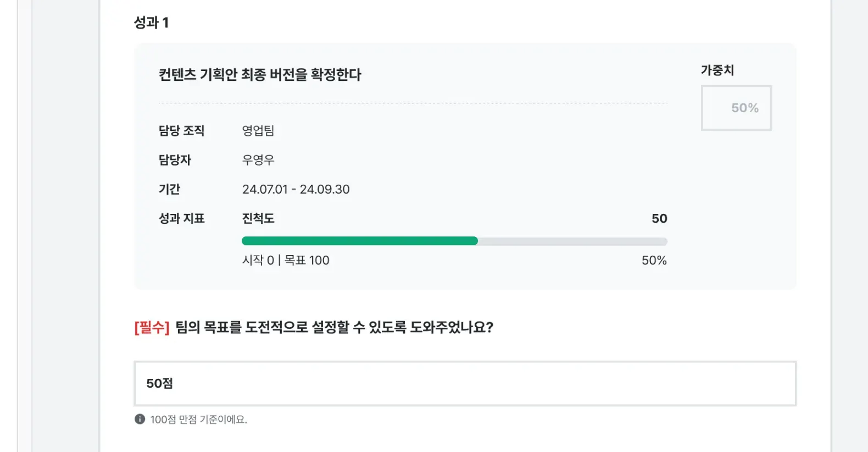
Task: Click the 50점 score input field
Action: coord(465,383)
